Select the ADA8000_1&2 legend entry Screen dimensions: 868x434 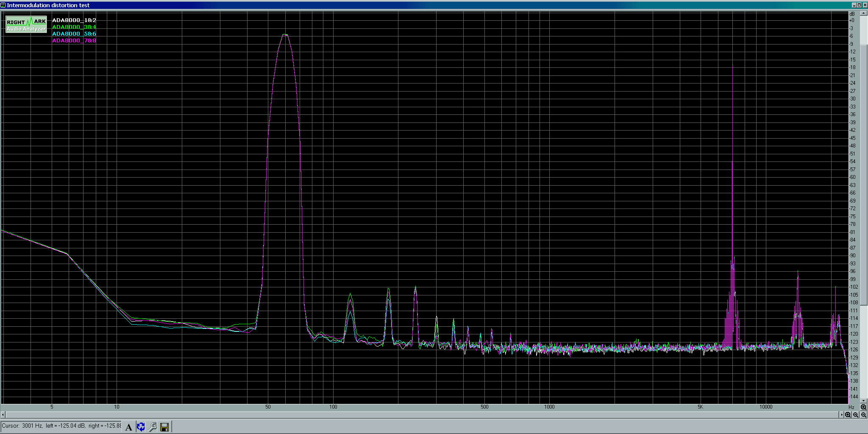74,20
